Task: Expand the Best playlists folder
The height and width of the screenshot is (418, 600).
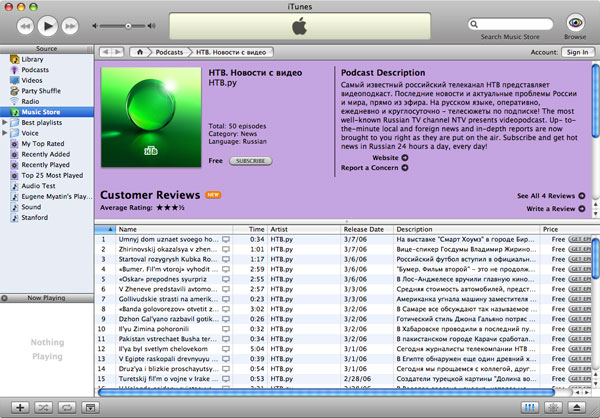Action: (5, 122)
